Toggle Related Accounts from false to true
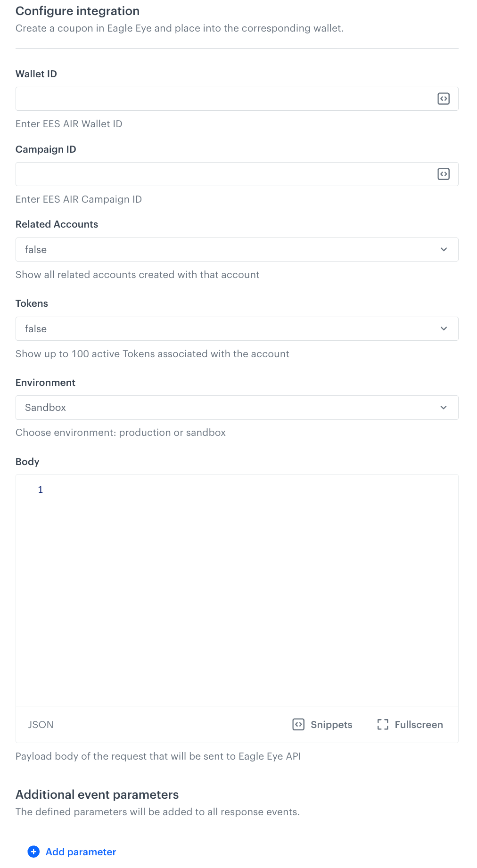 click(x=237, y=249)
